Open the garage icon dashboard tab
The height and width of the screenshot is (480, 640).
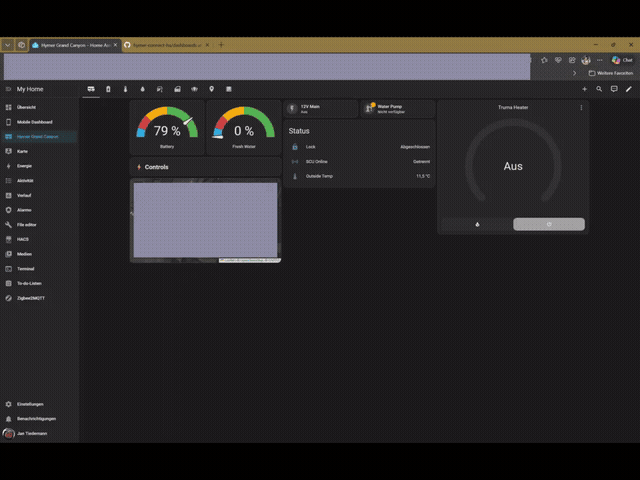pos(177,89)
